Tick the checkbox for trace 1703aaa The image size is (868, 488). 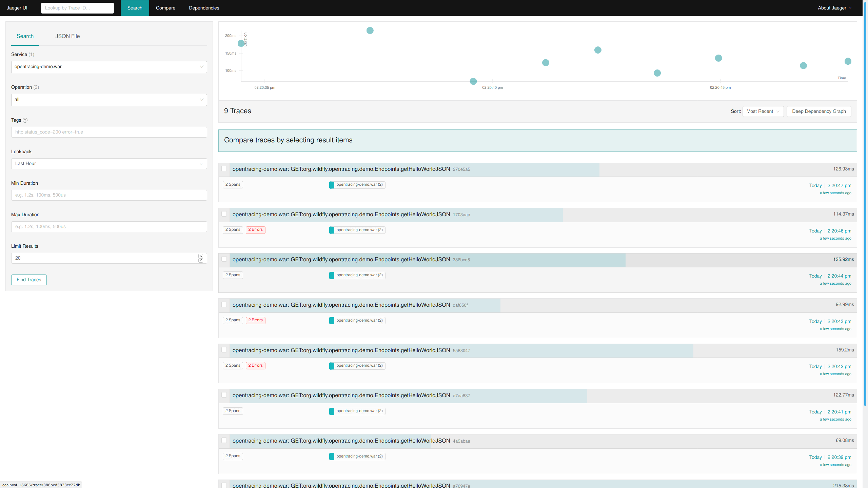tap(224, 214)
